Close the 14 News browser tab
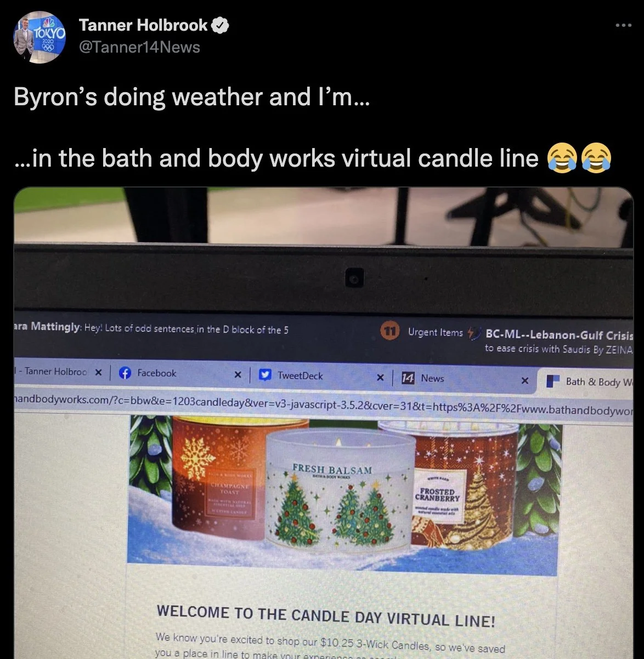 [524, 380]
